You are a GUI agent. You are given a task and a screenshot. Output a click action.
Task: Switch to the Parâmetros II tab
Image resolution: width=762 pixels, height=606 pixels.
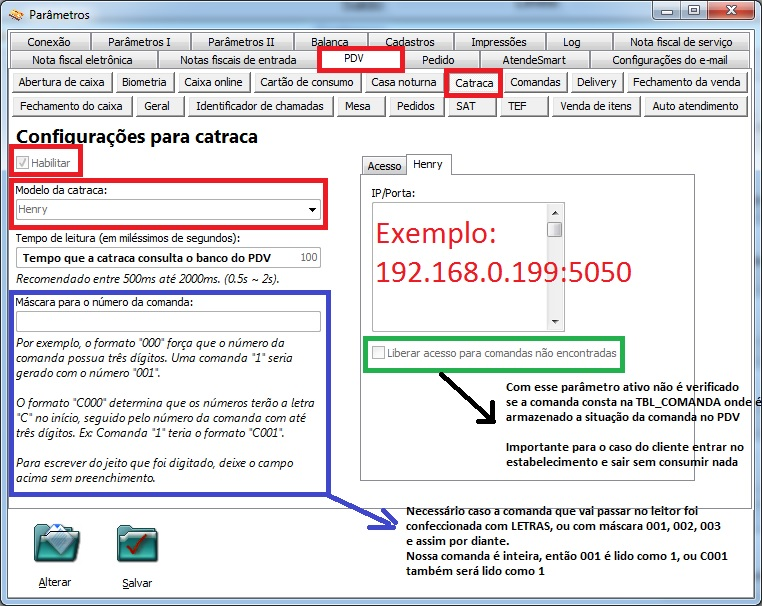click(x=242, y=42)
